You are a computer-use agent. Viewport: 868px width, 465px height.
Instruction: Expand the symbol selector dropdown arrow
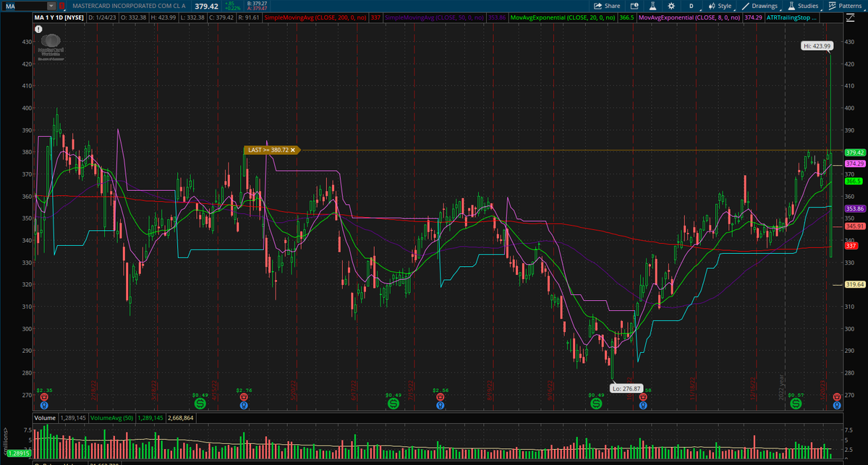pyautogui.click(x=51, y=6)
